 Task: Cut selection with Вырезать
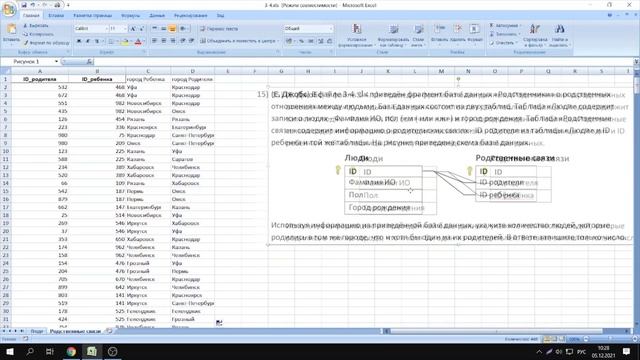pos(36,26)
